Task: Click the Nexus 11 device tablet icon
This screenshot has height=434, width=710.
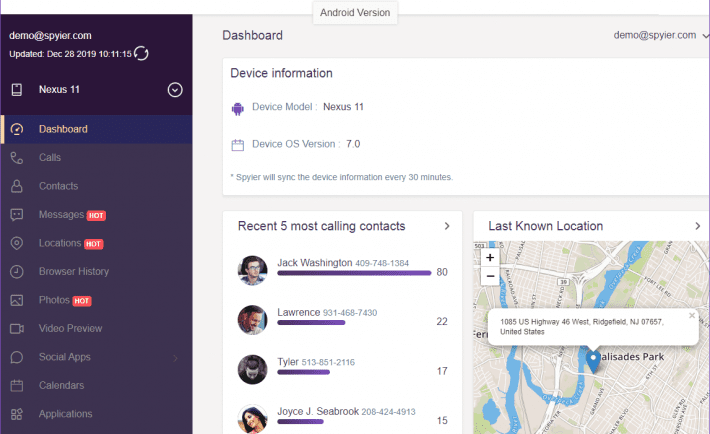Action: (x=17, y=90)
